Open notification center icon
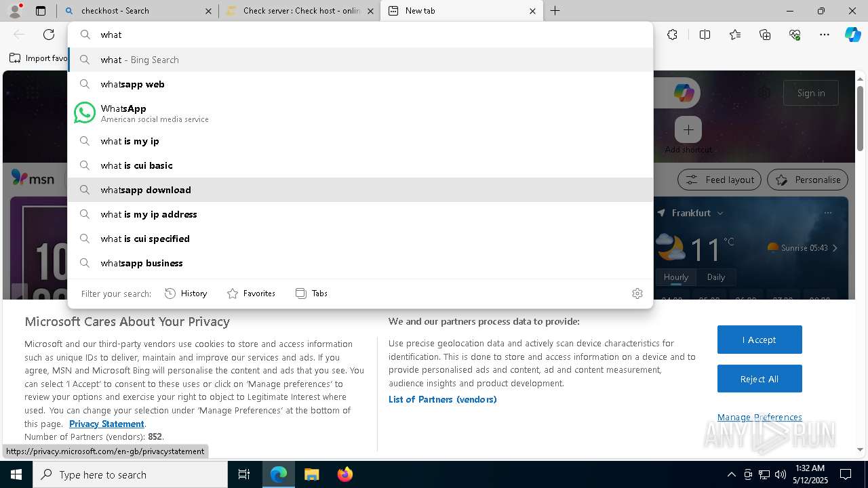Image resolution: width=868 pixels, height=488 pixels. tap(846, 474)
